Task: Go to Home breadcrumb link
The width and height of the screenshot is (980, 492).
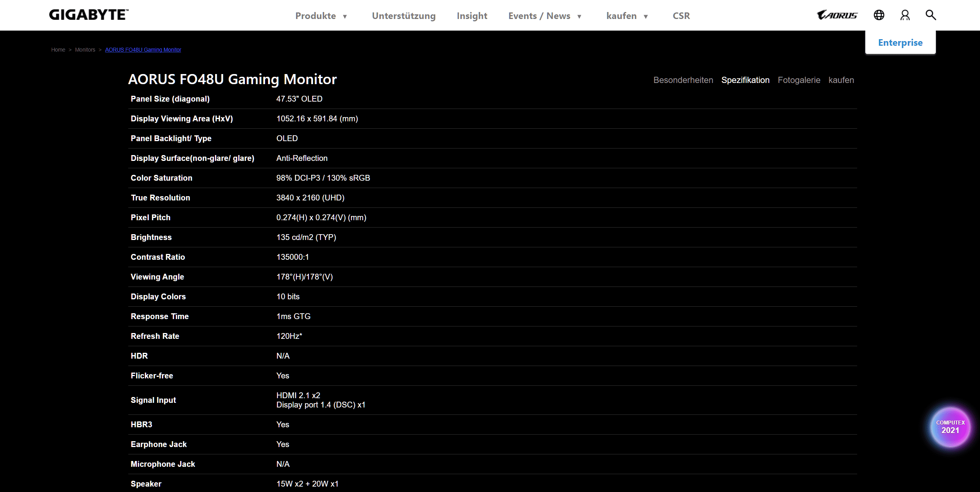Action: tap(58, 50)
